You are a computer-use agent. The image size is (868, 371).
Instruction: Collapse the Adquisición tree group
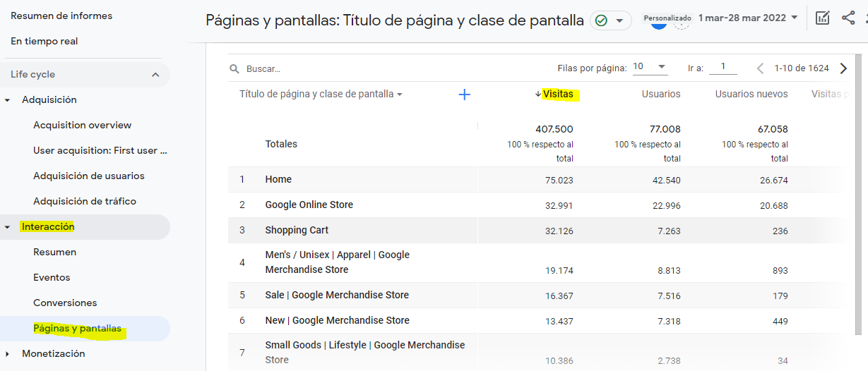pyautogui.click(x=8, y=100)
